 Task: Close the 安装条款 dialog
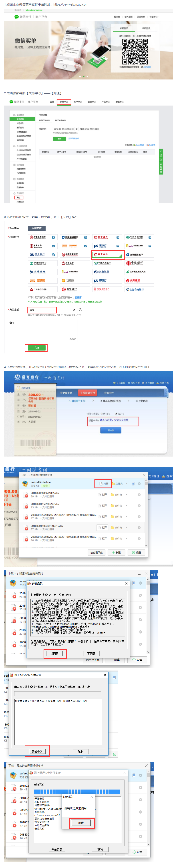(126, 584)
